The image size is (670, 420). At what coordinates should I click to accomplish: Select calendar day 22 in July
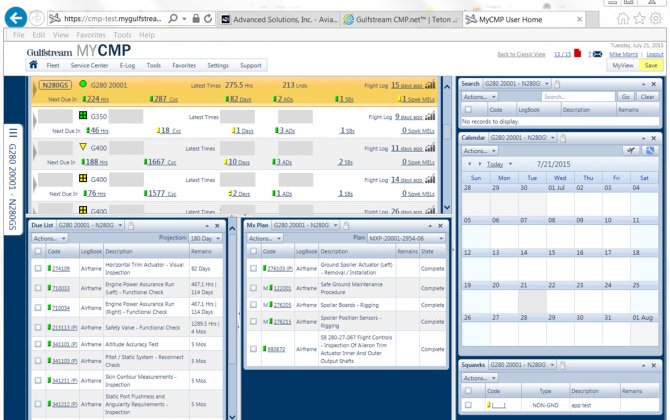click(560, 296)
